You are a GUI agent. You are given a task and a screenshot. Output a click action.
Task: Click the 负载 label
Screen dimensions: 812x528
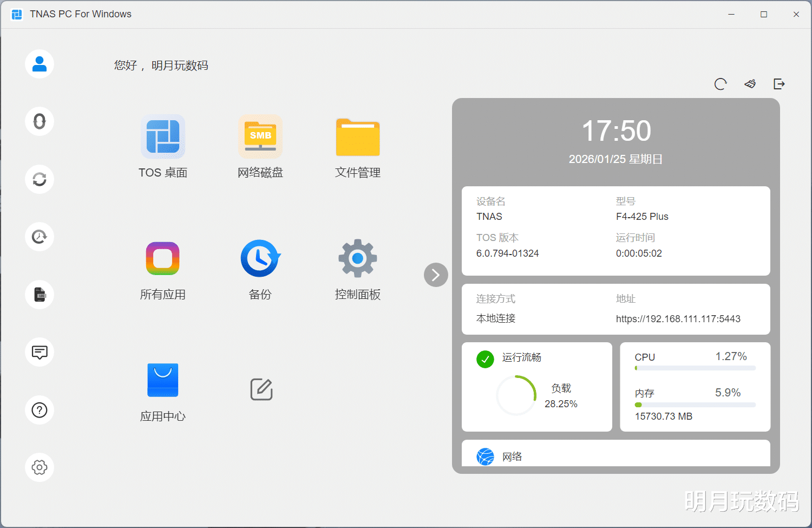point(561,388)
